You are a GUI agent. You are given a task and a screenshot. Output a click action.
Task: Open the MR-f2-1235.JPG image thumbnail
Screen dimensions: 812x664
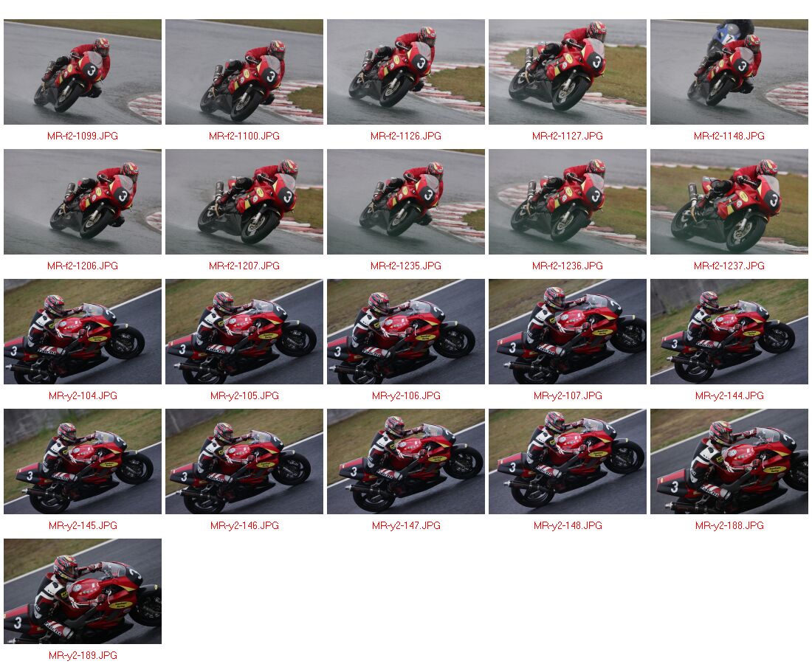pos(405,202)
